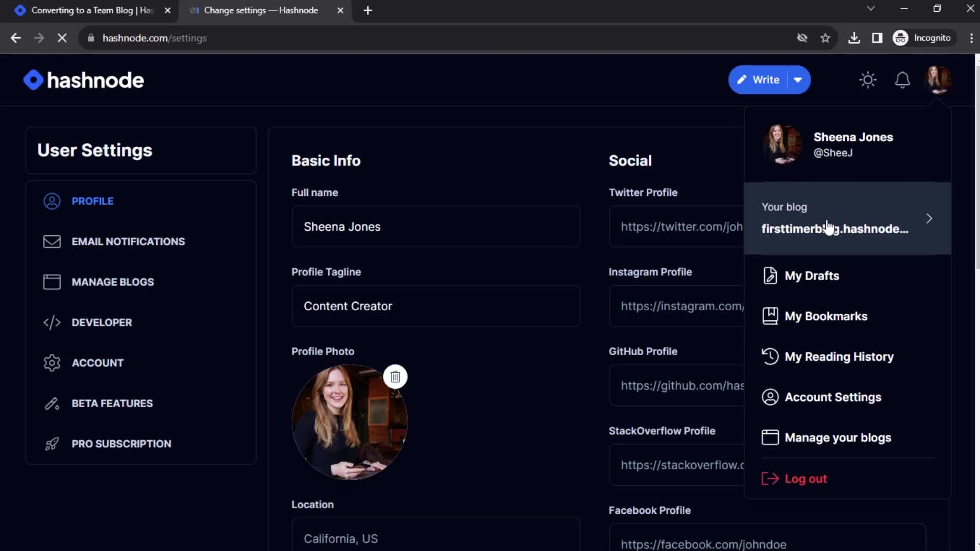The image size is (980, 551).
Task: Click the Write button pencil icon
Action: click(742, 80)
